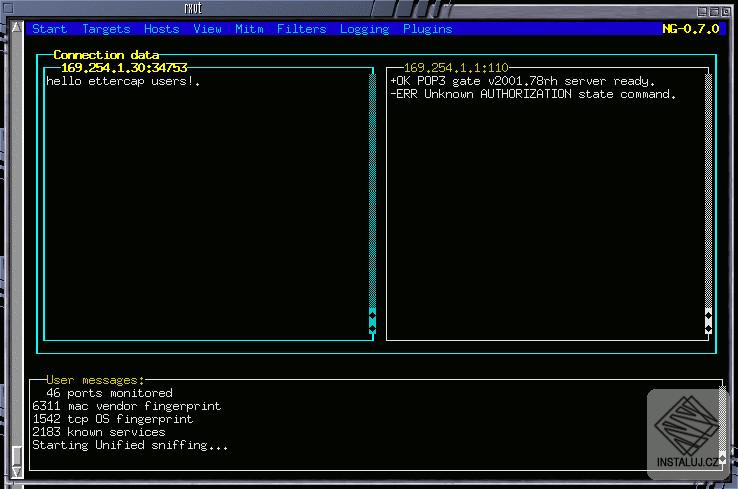
Task: Open the Filters menu
Action: [x=301, y=29]
